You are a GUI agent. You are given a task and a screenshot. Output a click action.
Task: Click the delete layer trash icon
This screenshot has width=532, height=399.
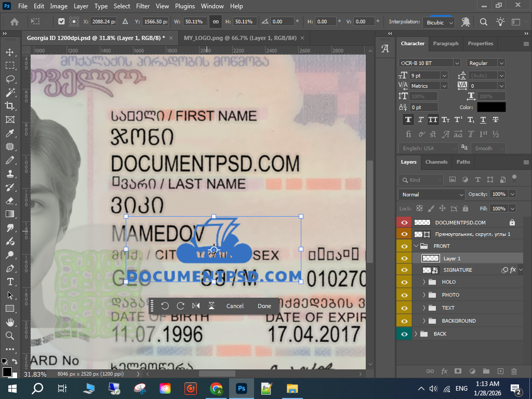pyautogui.click(x=514, y=371)
